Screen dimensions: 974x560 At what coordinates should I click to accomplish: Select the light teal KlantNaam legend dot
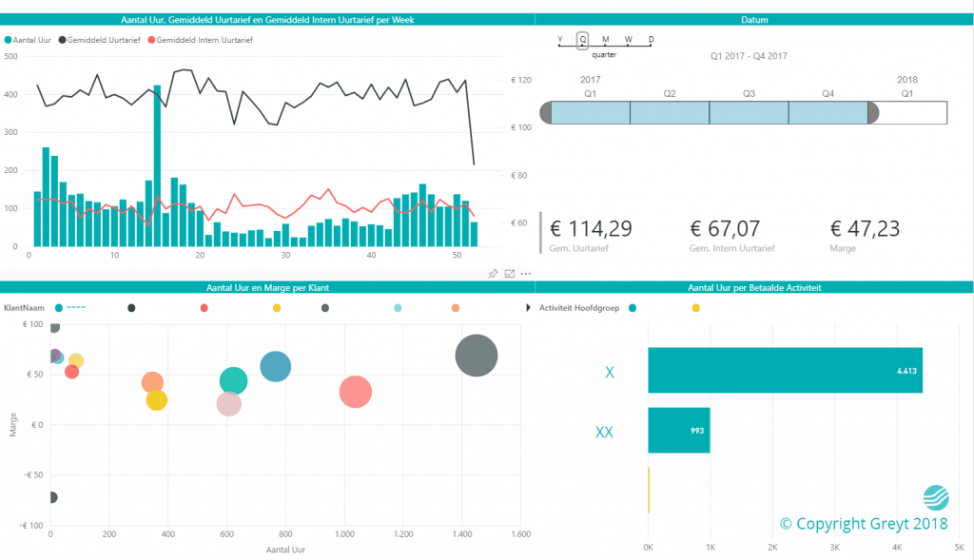point(396,307)
